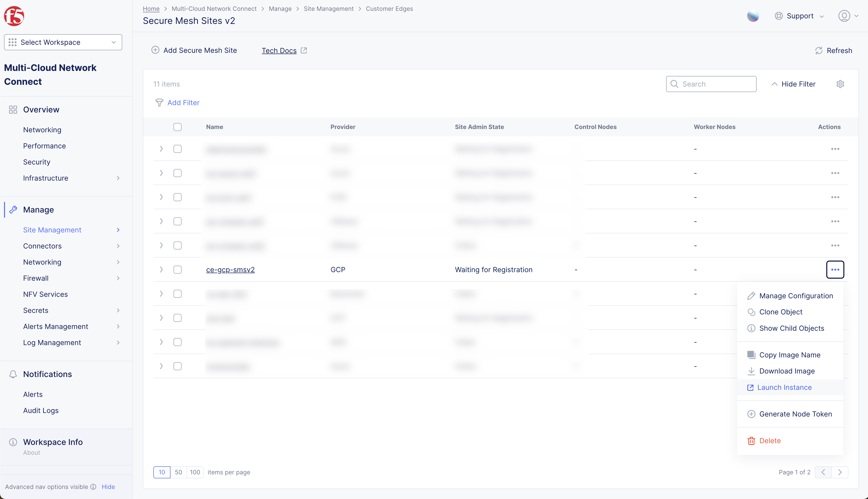Check the third table row checkbox
Viewport: 868px width, 499px height.
(x=178, y=197)
